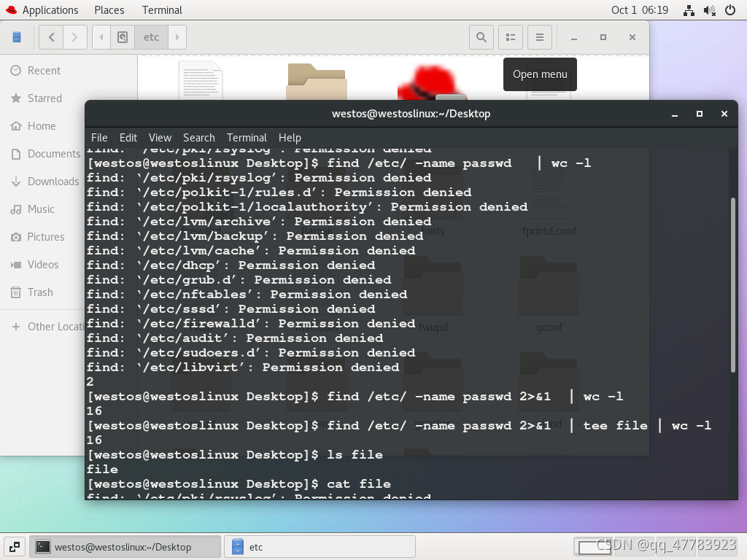Click the path bar left arrow

coord(101,37)
